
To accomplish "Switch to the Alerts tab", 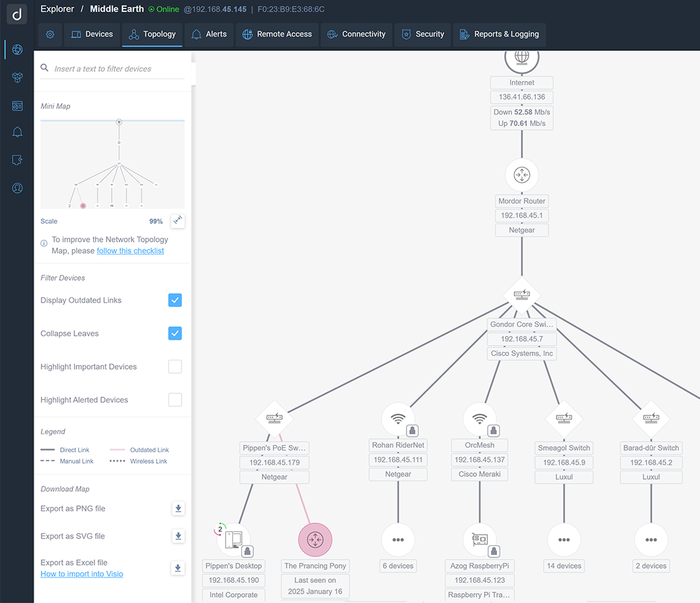I will point(208,34).
